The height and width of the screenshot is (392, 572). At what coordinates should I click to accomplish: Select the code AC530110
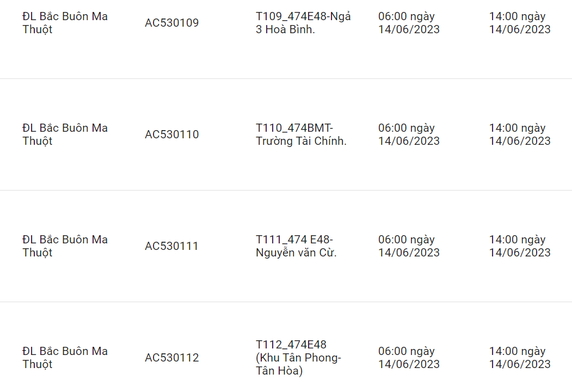click(171, 134)
